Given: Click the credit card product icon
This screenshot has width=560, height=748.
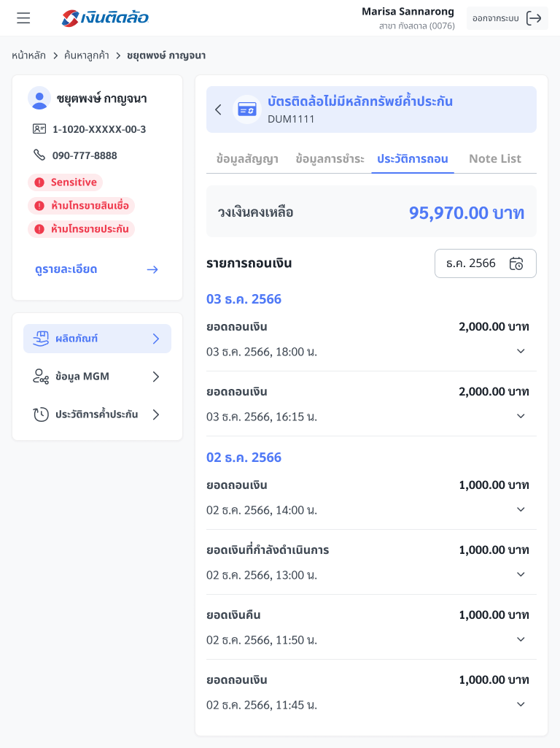Looking at the screenshot, I should click(247, 109).
